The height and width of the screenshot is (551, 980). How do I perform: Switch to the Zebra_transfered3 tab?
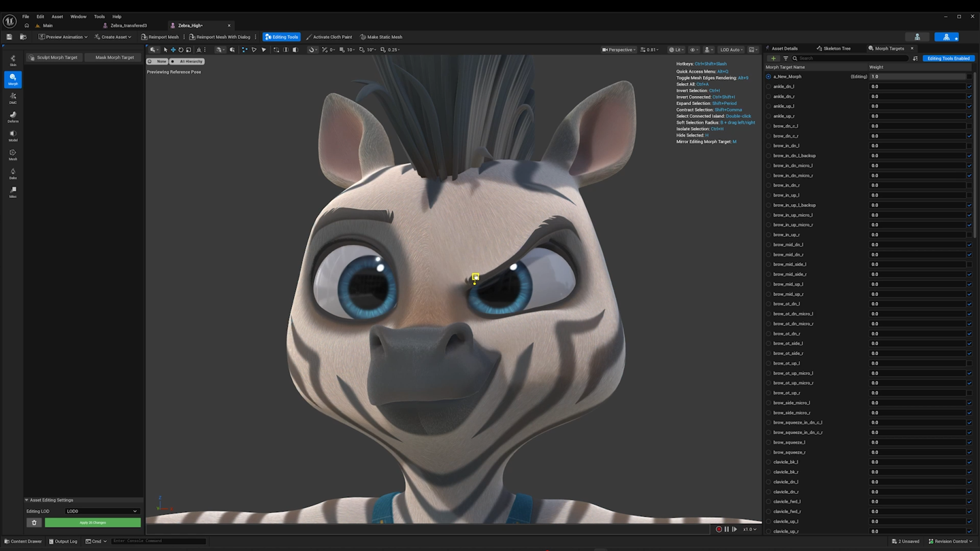click(x=129, y=25)
